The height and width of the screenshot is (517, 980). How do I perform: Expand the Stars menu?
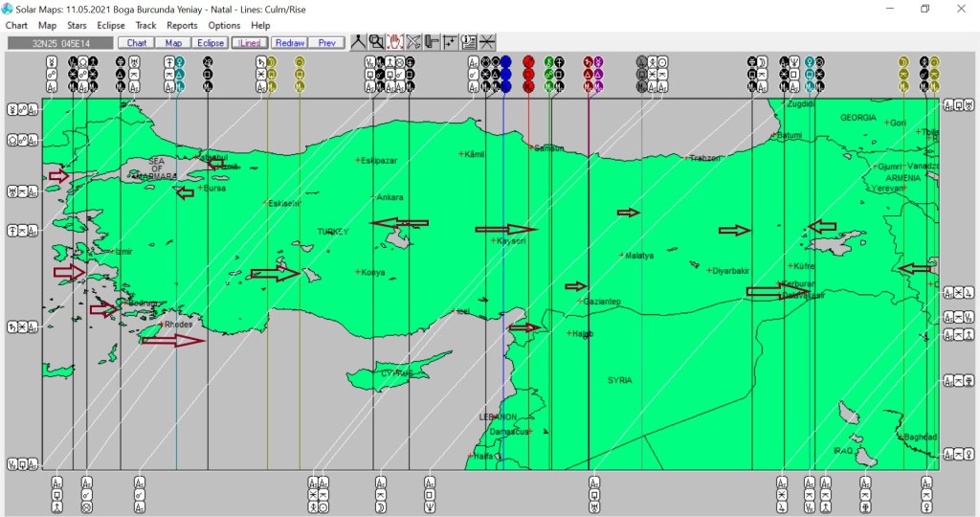click(77, 25)
